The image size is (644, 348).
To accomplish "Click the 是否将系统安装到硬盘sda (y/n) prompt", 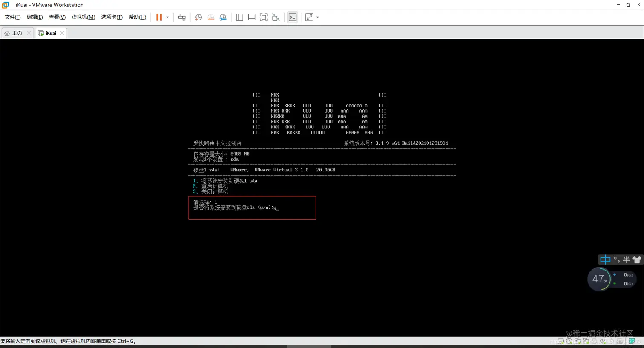I will (x=236, y=208).
